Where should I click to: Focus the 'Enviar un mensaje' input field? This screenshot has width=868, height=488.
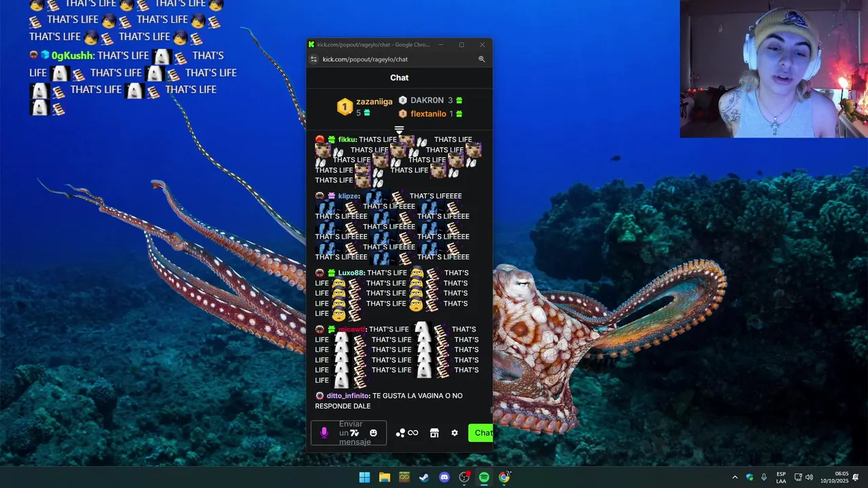[349, 433]
